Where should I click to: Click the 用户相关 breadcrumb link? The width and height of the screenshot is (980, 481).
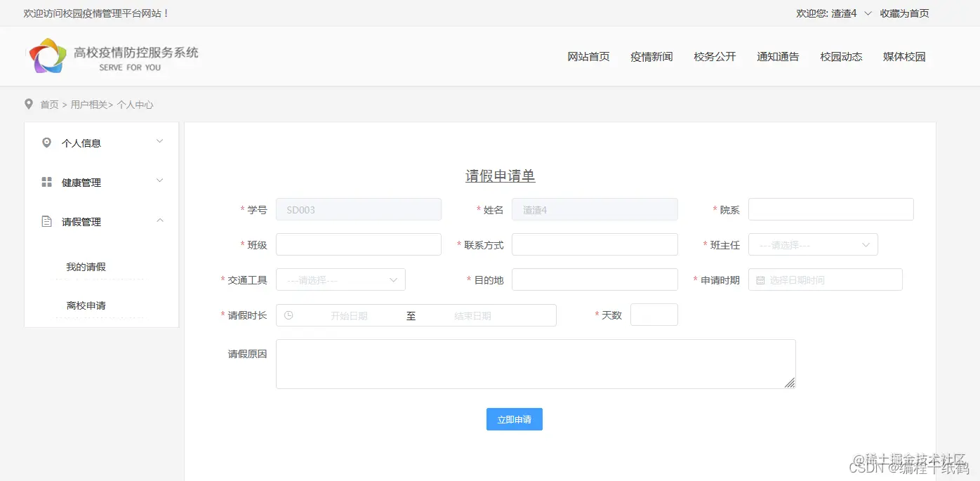[x=89, y=105]
